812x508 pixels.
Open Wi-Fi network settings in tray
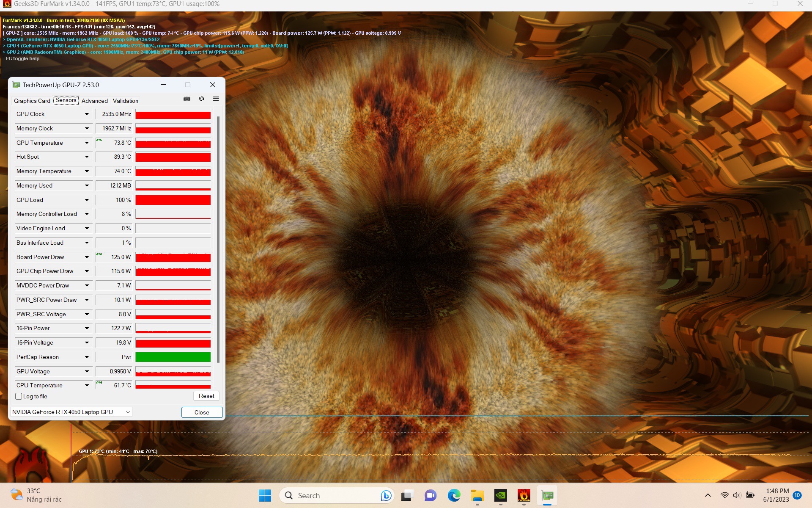click(724, 495)
